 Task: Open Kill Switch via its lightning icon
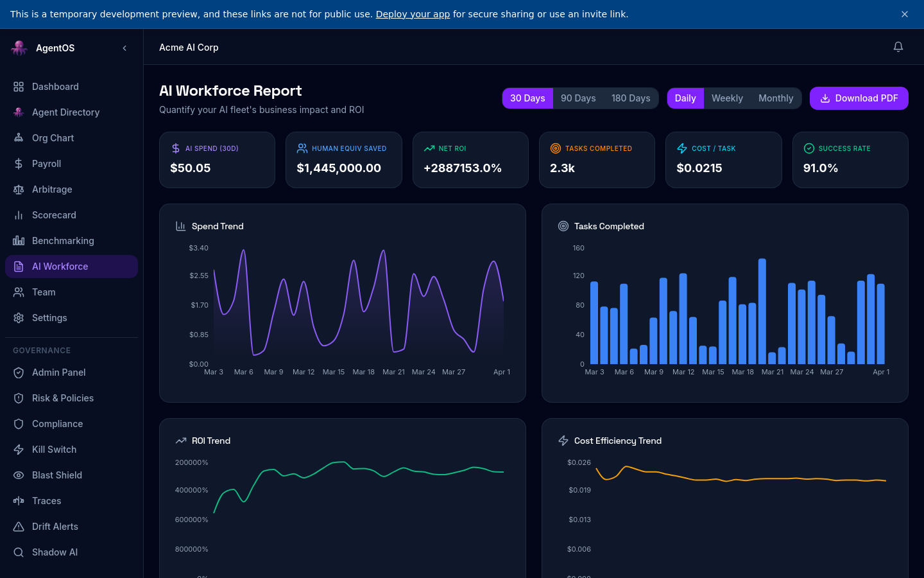(19, 450)
